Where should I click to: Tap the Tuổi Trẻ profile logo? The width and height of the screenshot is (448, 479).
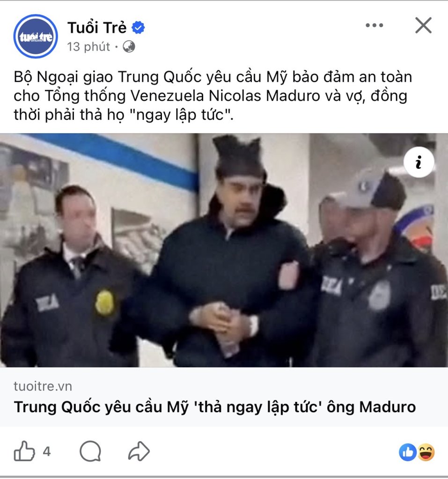(36, 36)
